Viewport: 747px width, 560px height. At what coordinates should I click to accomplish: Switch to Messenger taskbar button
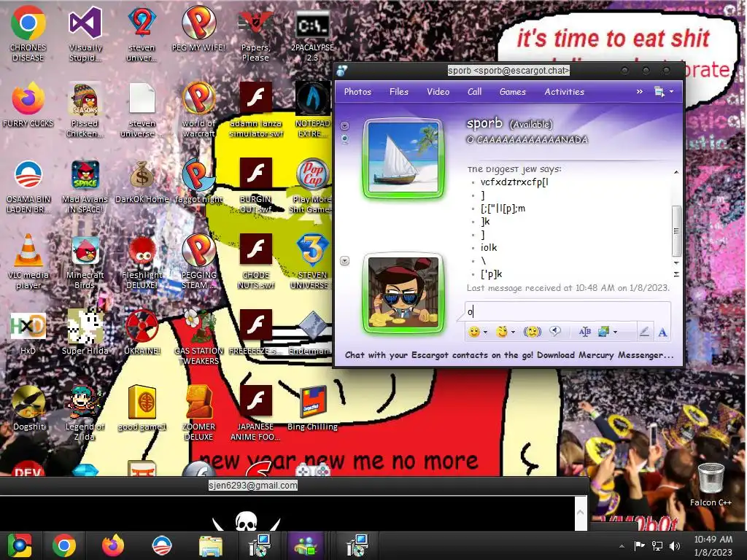point(306,545)
